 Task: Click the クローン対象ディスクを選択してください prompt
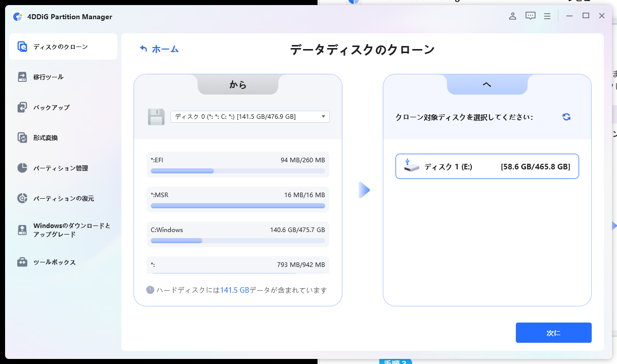[x=464, y=117]
